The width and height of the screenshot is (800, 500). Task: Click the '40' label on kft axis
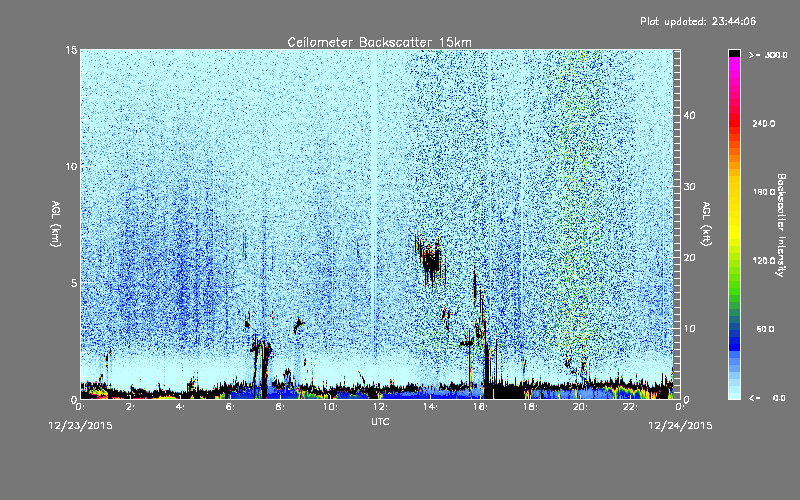pyautogui.click(x=689, y=115)
